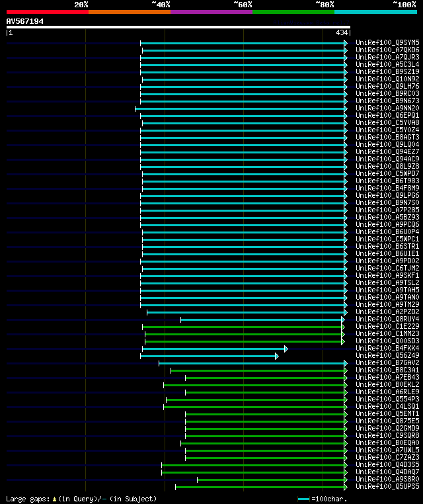Image resolution: width=423 pixels, height=504 pixels.
Task: Select the UniRef100_Q94EZ7 label
Action: (x=387, y=151)
